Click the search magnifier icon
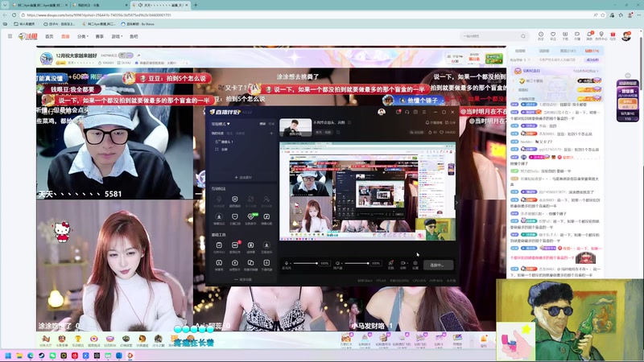The height and width of the screenshot is (362, 644). coord(522,36)
